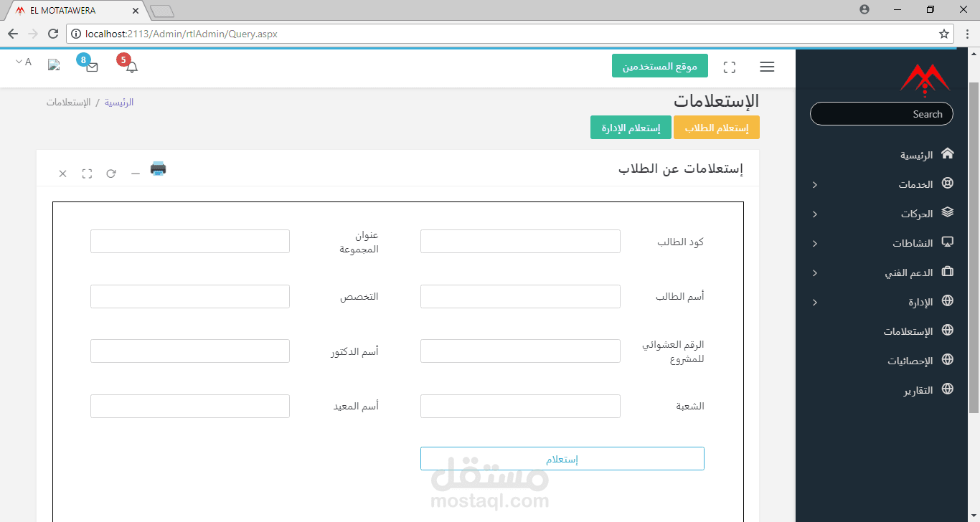Screen dimensions: 980x522
Task: Click the printer icon in the panel header
Action: (x=158, y=169)
